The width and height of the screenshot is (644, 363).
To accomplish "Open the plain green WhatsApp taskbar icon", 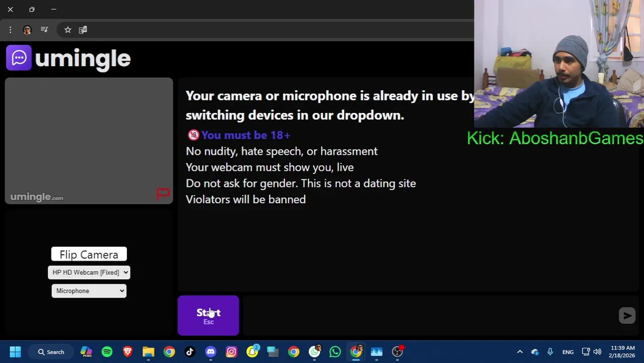I will tap(335, 352).
